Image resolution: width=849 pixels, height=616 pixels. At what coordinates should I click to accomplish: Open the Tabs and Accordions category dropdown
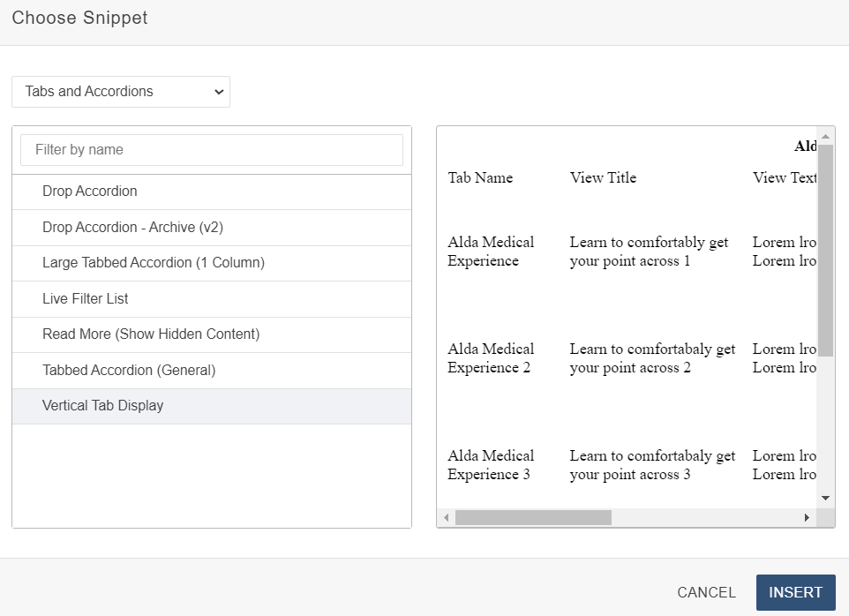121,92
